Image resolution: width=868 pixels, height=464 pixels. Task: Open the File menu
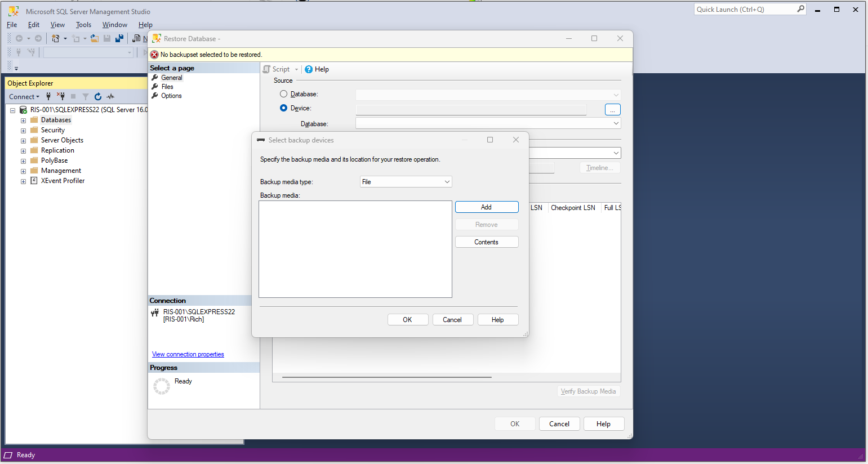(12, 25)
